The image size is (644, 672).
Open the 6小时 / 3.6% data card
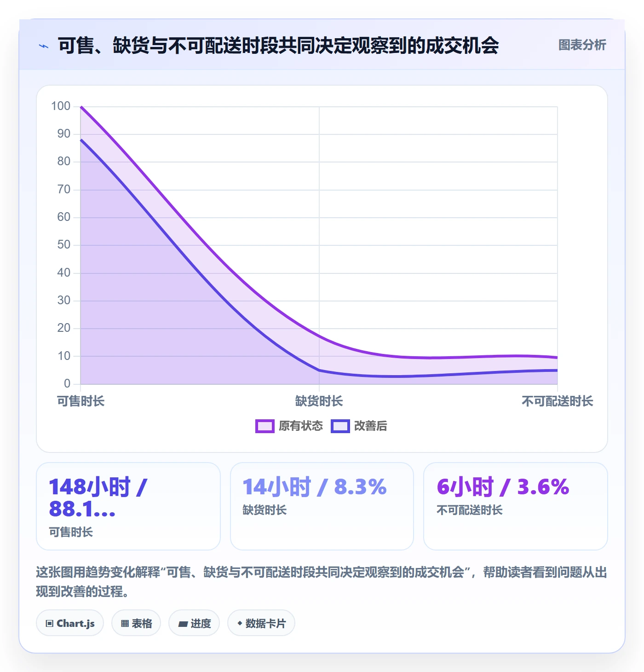tap(516, 506)
